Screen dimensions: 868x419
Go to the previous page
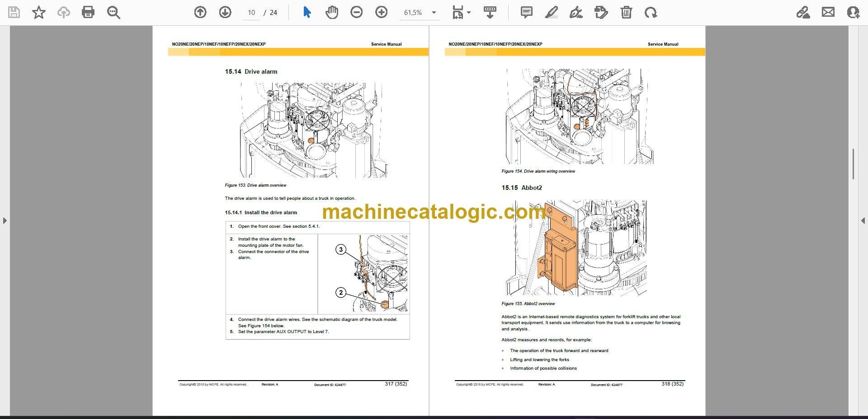tap(200, 12)
